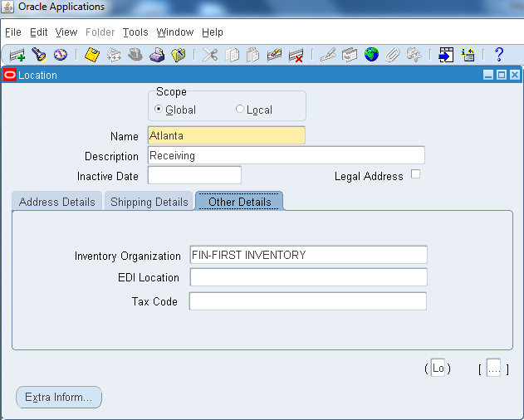Click the Inactive Date field

tap(194, 175)
